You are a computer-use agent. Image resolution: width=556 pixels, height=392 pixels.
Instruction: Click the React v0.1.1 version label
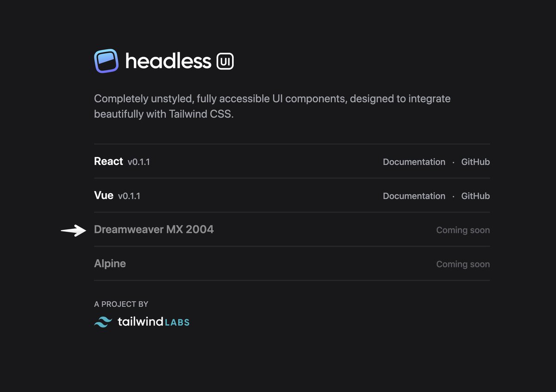click(x=139, y=162)
